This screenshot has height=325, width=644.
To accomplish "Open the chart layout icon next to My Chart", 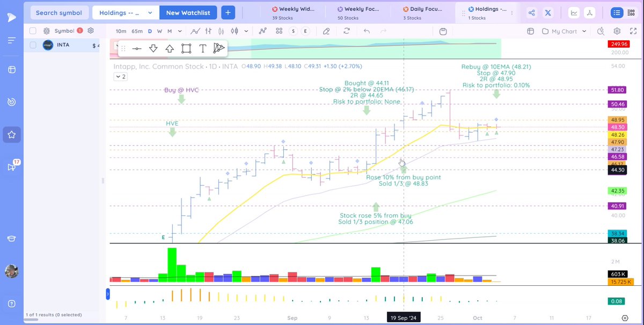I will [x=531, y=31].
